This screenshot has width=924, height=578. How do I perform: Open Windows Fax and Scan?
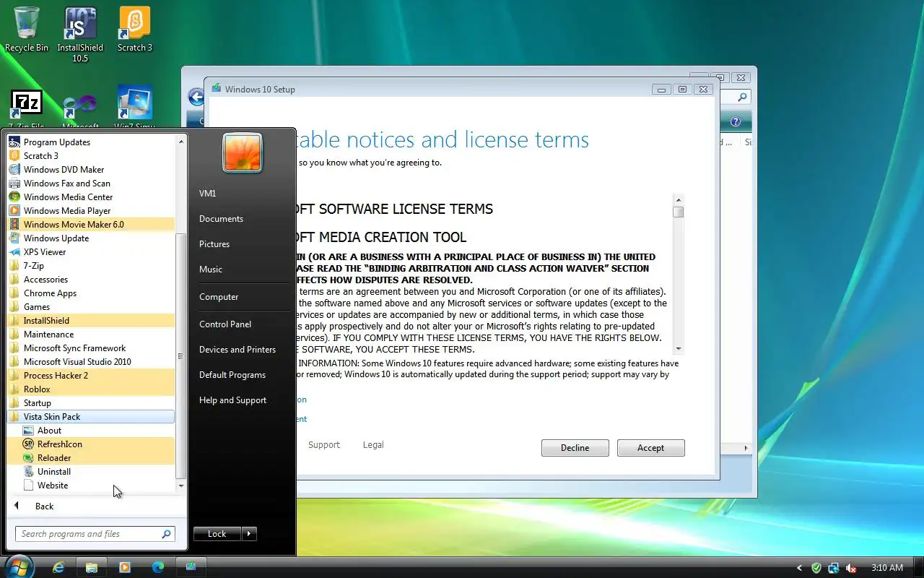point(91,184)
